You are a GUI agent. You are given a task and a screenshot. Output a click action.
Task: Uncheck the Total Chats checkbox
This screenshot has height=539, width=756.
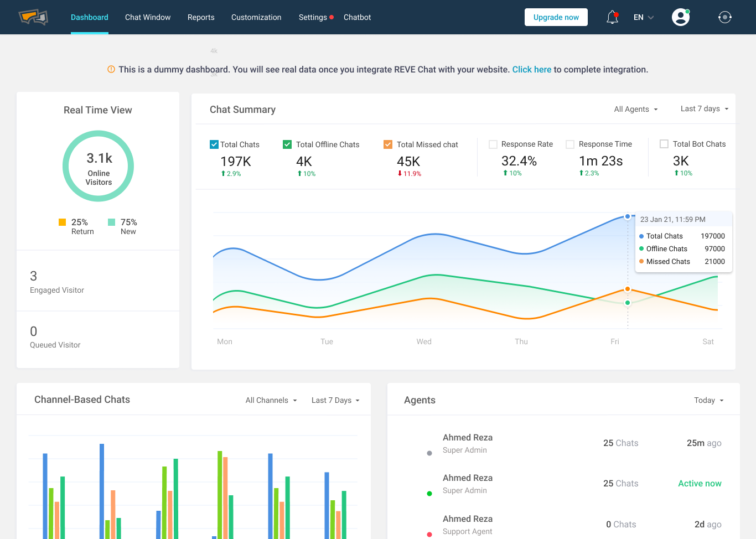(214, 144)
